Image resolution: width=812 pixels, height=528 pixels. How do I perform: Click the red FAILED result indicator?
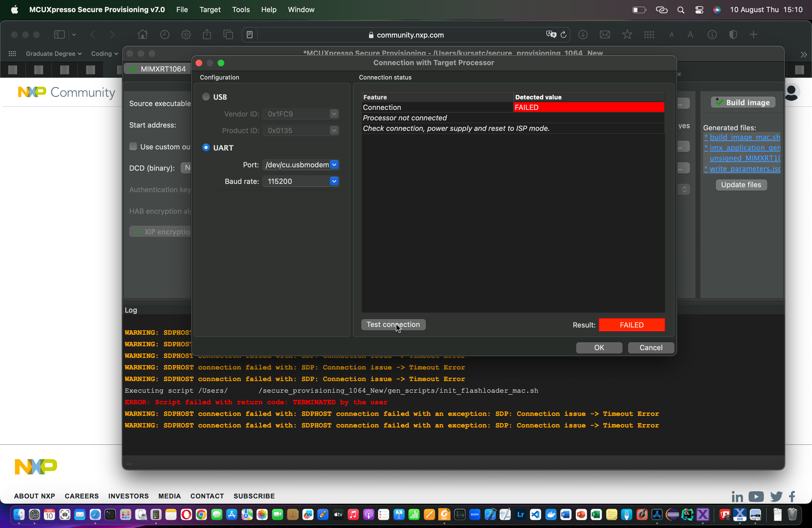[x=631, y=325]
